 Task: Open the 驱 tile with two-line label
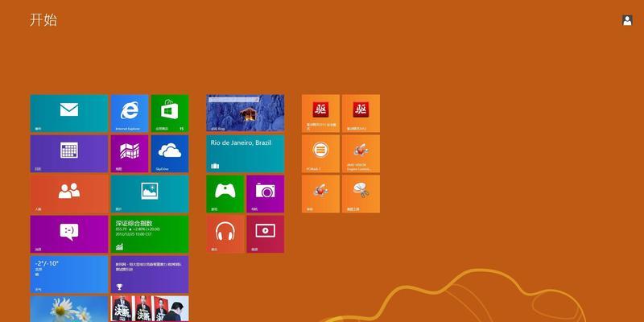[x=320, y=114]
